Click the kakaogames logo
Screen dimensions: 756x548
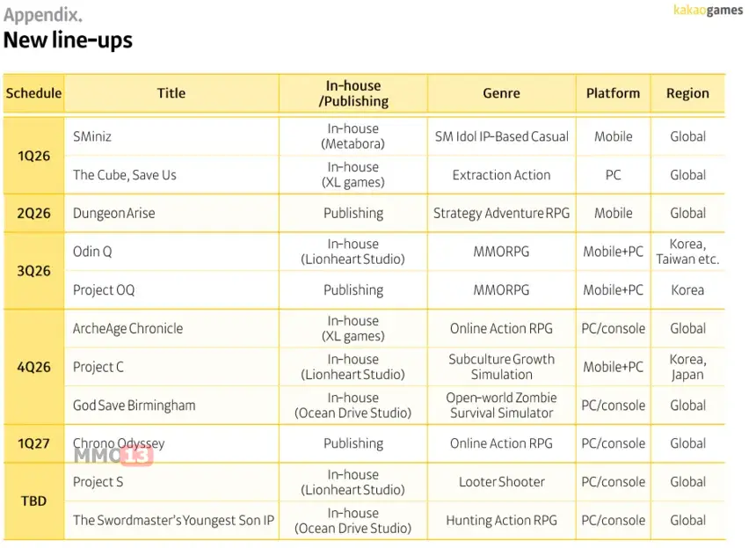(708, 11)
